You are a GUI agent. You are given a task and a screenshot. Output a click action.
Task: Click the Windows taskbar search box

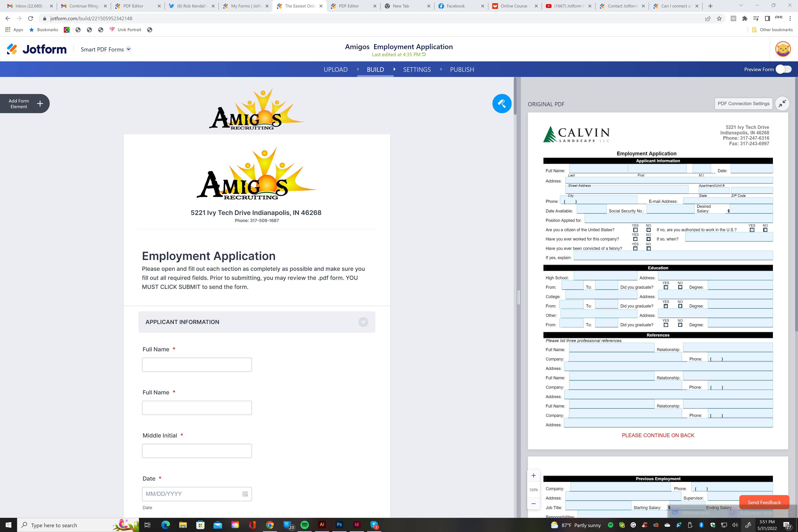(x=78, y=525)
